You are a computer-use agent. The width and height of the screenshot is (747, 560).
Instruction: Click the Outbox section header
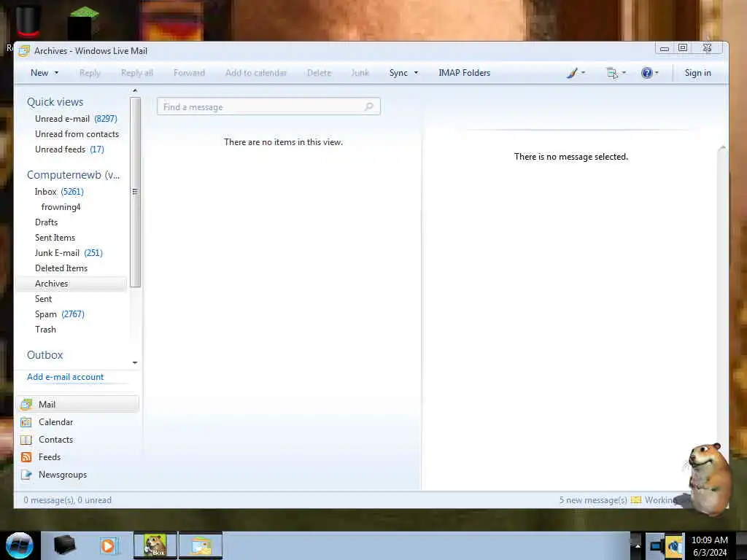[44, 355]
